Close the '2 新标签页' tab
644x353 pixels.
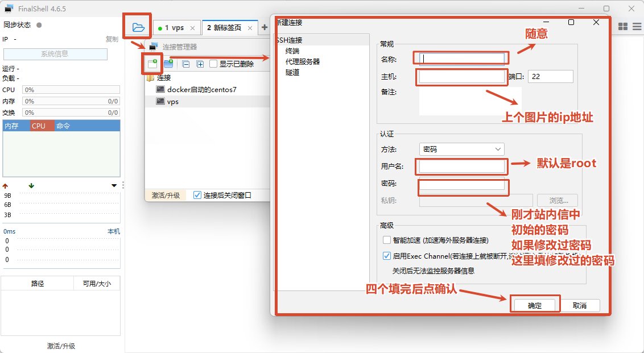[250, 28]
